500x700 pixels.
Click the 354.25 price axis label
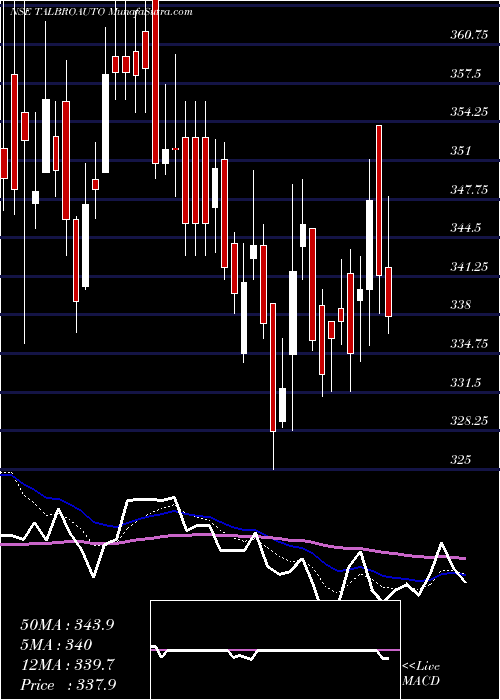(467, 112)
